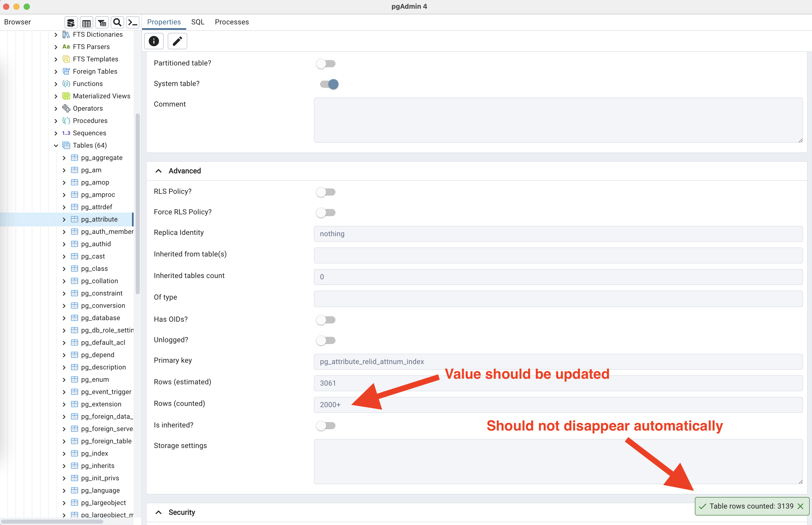This screenshot has height=525, width=812.
Task: Switch to the SQL tab
Action: pos(198,22)
